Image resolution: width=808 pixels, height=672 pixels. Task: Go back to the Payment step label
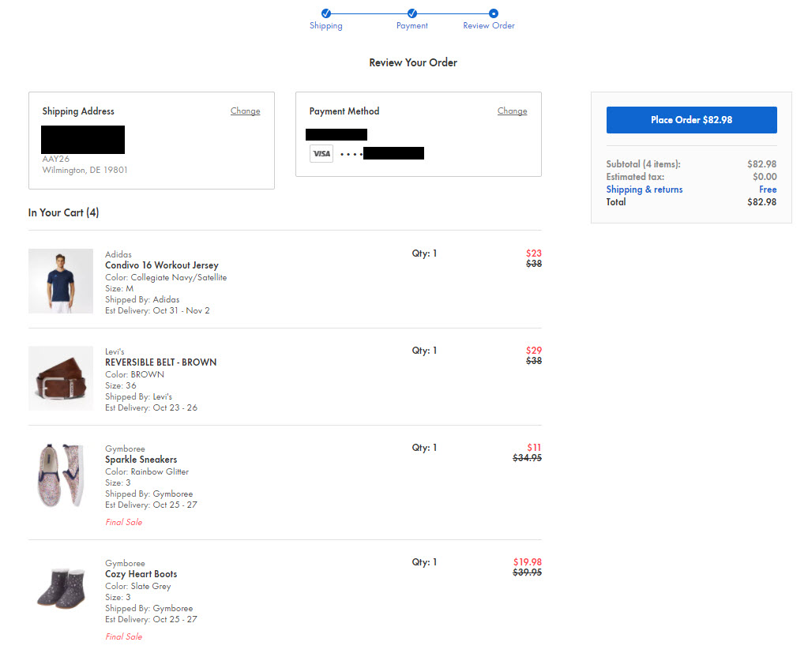(412, 26)
